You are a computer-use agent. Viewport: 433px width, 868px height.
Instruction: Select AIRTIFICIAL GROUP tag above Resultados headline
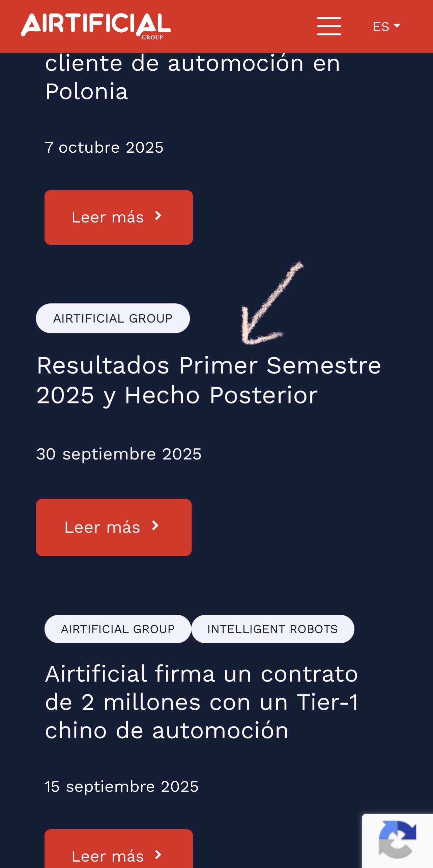pos(113,318)
